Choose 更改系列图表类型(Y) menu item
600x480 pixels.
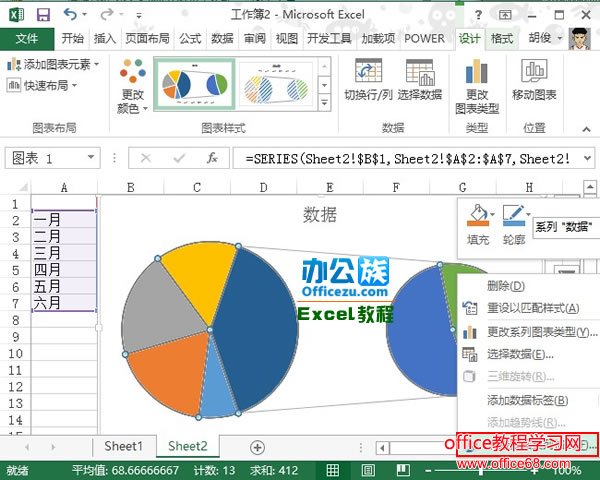(x=529, y=332)
